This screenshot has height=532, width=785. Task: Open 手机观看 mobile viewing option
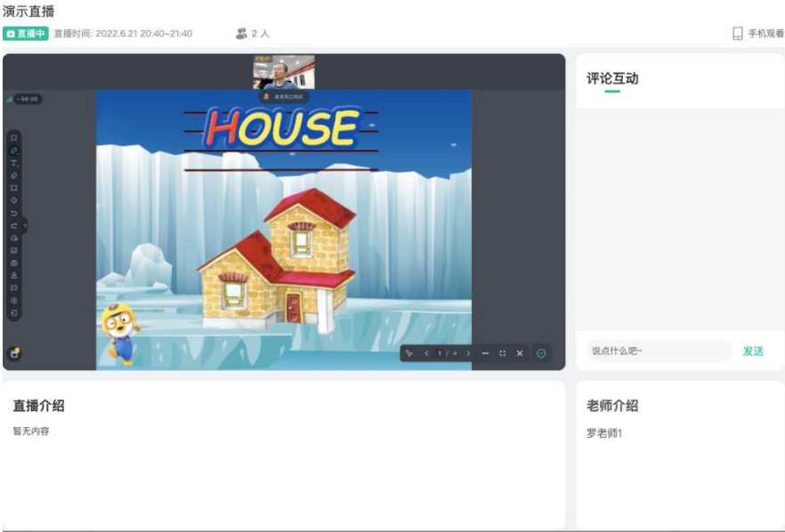pos(758,34)
